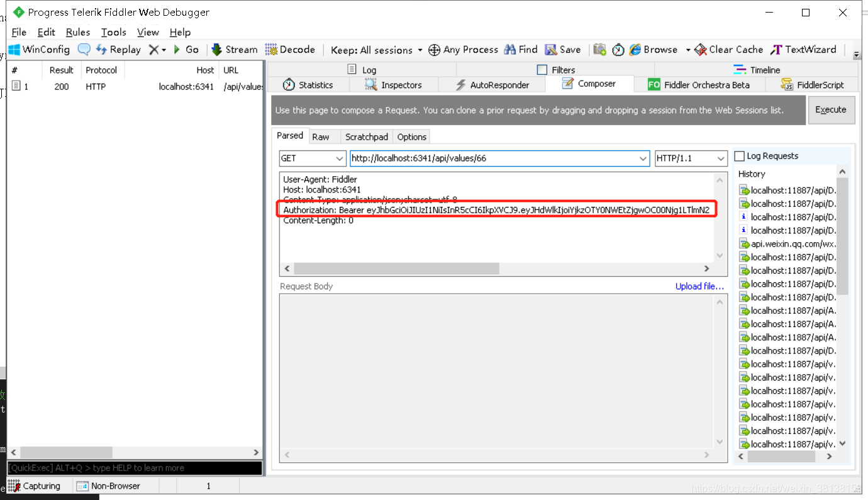Switch to the AutoResponder tab
This screenshot has width=868, height=500.
click(x=492, y=85)
